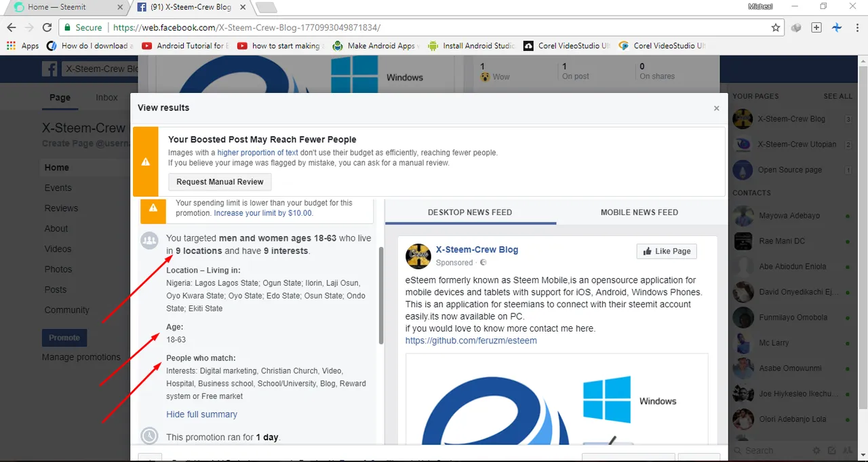
Task: Open Posts in page sidebar
Action: 56,290
